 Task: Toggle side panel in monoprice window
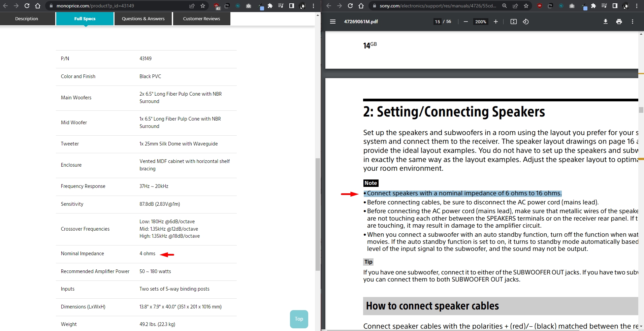pyautogui.click(x=292, y=6)
